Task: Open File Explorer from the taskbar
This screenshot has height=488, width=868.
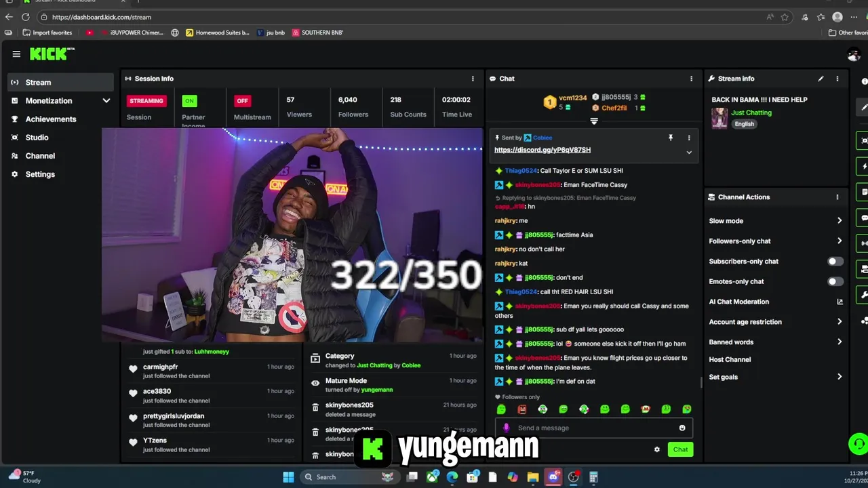Action: coord(533,477)
